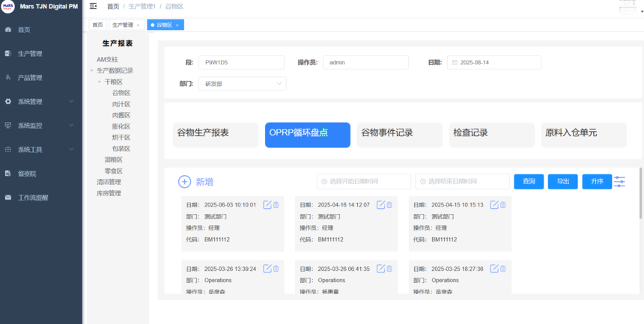This screenshot has height=324, width=644.
Task: Switch to the 首页 page tab
Action: (x=98, y=25)
